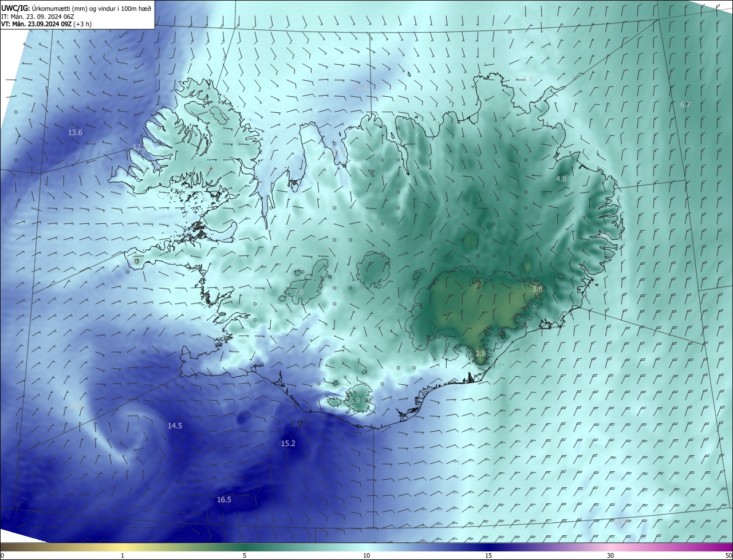Click the 15.2 value off the coast

pyautogui.click(x=288, y=444)
